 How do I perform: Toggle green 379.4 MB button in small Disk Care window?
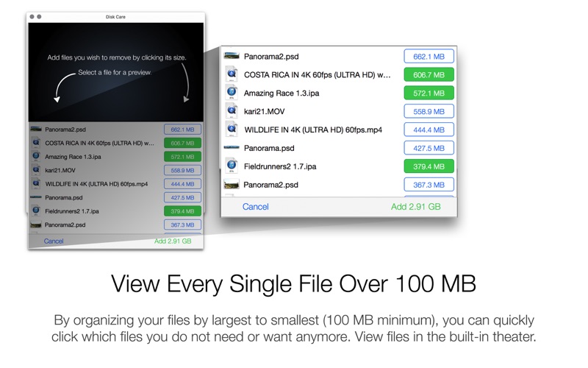pyautogui.click(x=182, y=211)
